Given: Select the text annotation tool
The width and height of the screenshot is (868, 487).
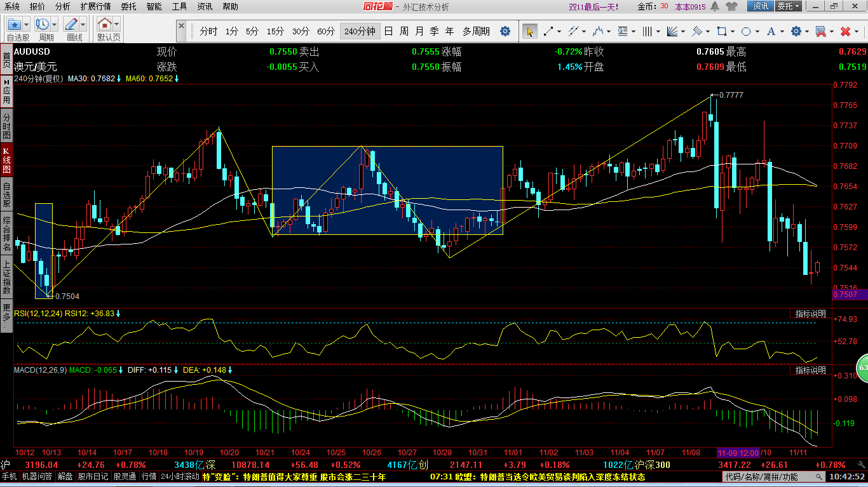Looking at the screenshot, I should pos(771,31).
